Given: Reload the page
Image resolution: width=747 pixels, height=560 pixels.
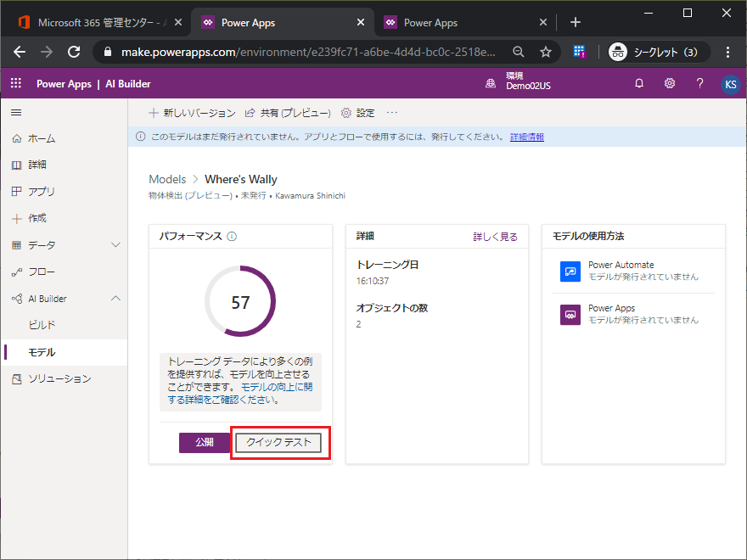Looking at the screenshot, I should (74, 52).
